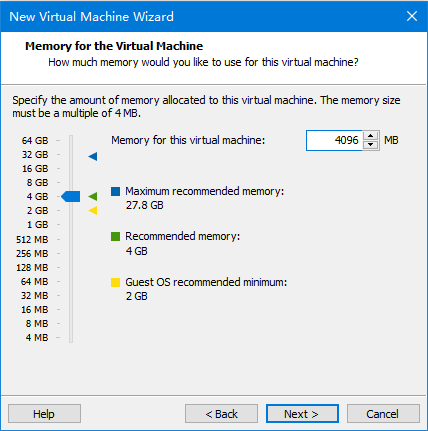This screenshot has width=428, height=431.
Task: Click the green Recommended memory legend square
Action: pyautogui.click(x=115, y=236)
